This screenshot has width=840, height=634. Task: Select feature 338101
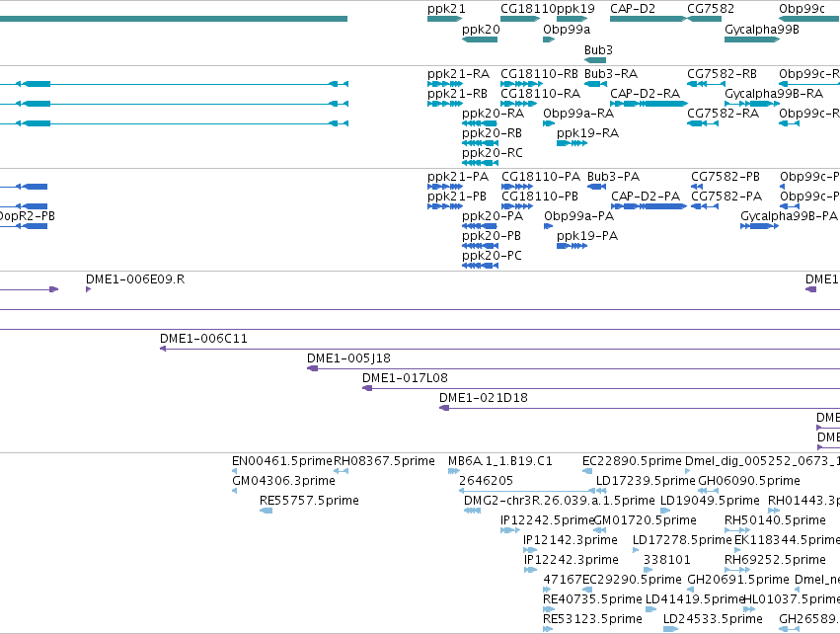click(648, 570)
